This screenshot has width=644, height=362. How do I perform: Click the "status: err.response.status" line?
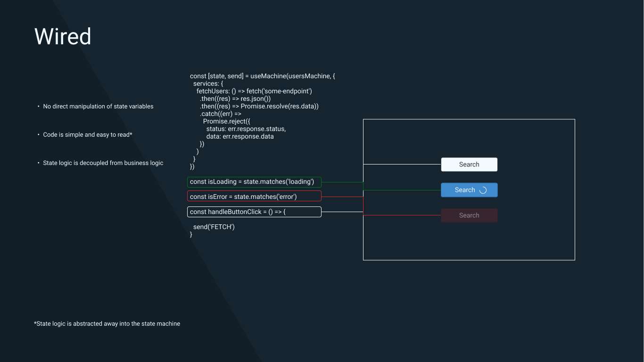(246, 129)
